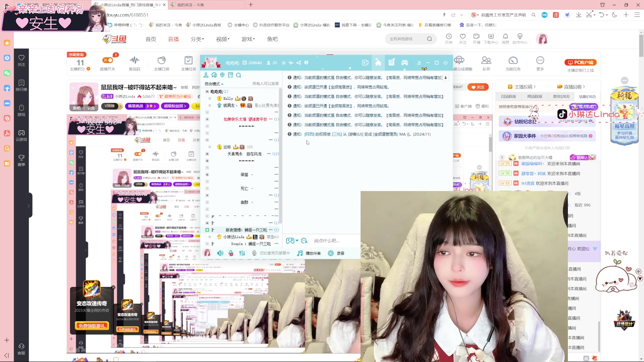Open 创作中心 lightbulb icon
The width and height of the screenshot is (644, 362).
tap(520, 39)
